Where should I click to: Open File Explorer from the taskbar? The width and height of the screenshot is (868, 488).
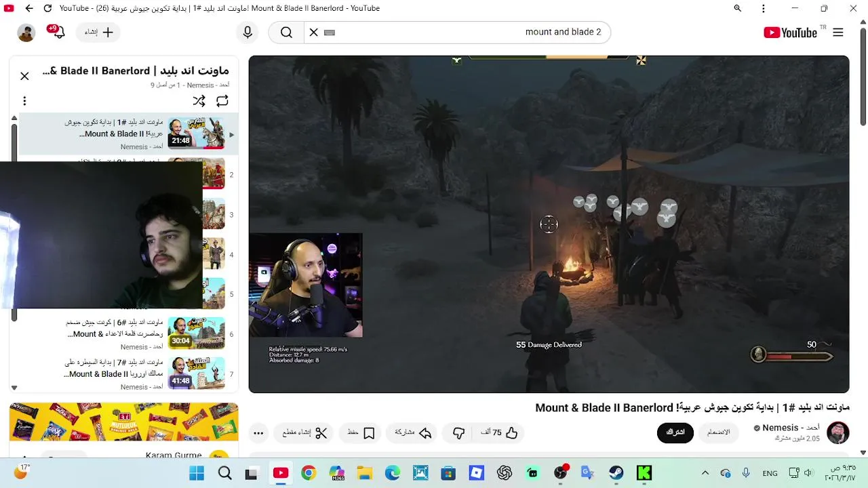click(x=365, y=473)
